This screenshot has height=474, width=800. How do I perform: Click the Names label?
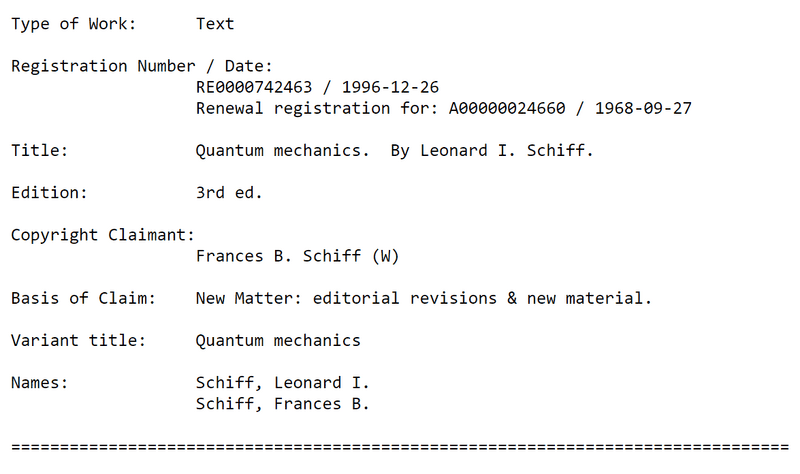coord(39,383)
